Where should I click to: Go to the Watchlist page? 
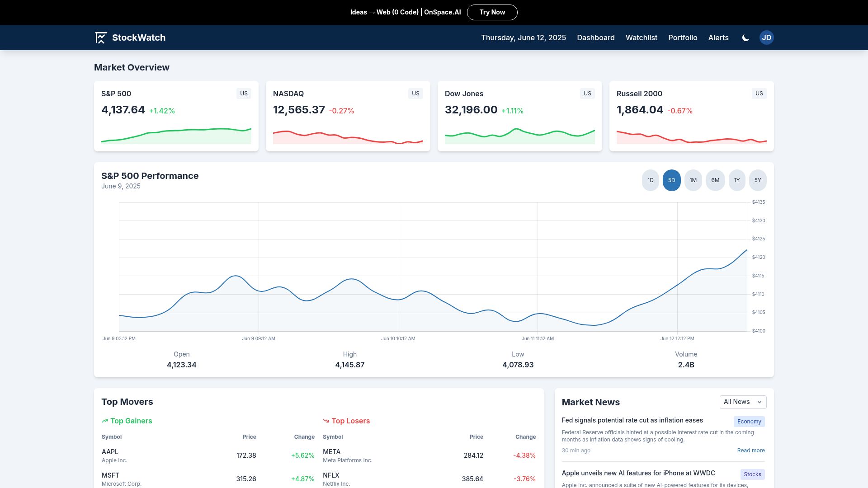tap(641, 38)
